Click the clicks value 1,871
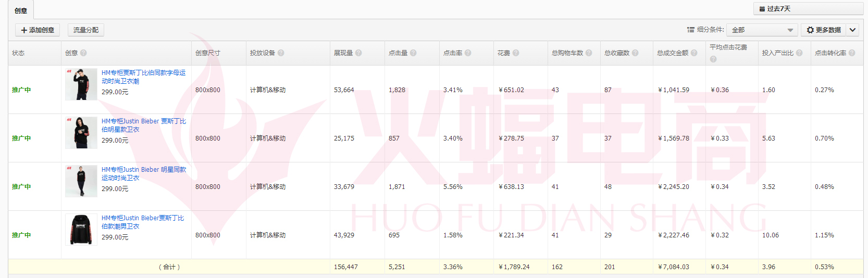The height and width of the screenshot is (278, 868). coord(396,187)
